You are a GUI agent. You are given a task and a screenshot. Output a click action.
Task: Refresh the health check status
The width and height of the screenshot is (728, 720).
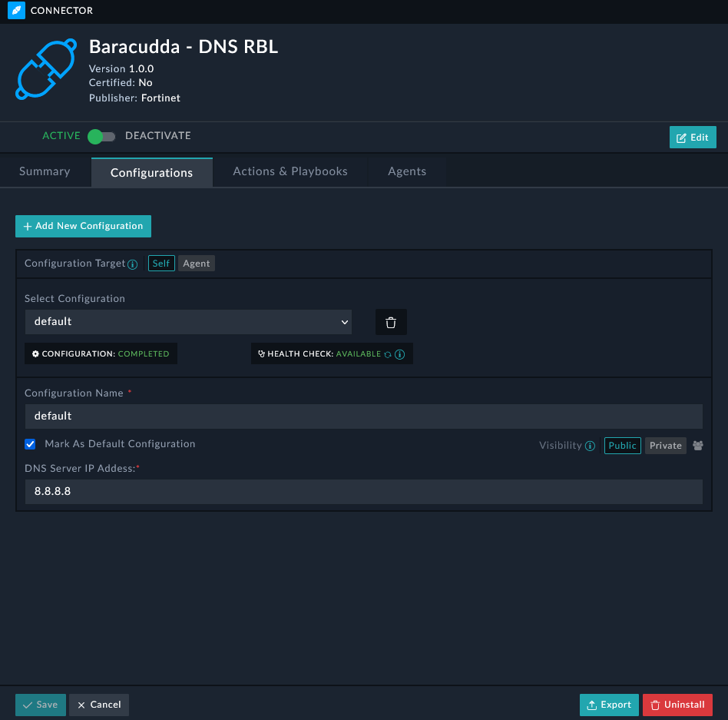[388, 354]
